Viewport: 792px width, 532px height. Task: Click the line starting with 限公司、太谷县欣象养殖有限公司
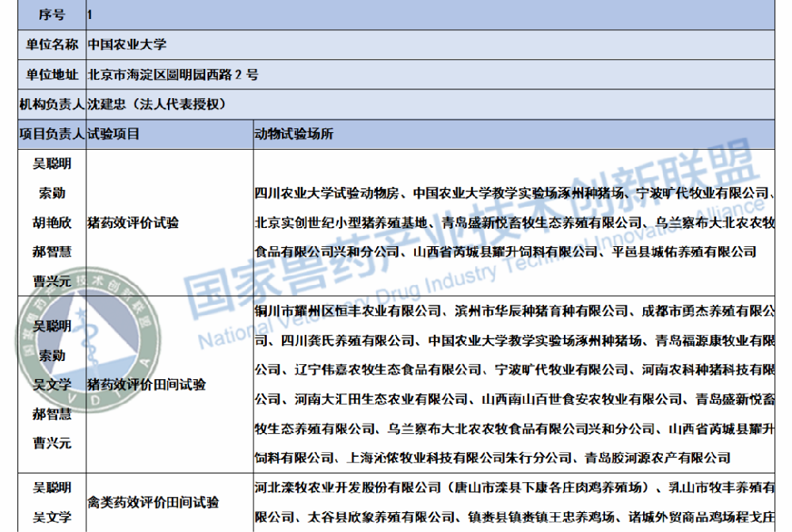point(514,518)
